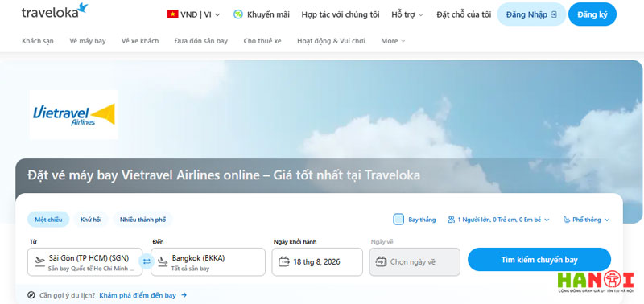The height and width of the screenshot is (304, 644).
Task: Click the Khuyến mãi link
Action: coord(268,14)
